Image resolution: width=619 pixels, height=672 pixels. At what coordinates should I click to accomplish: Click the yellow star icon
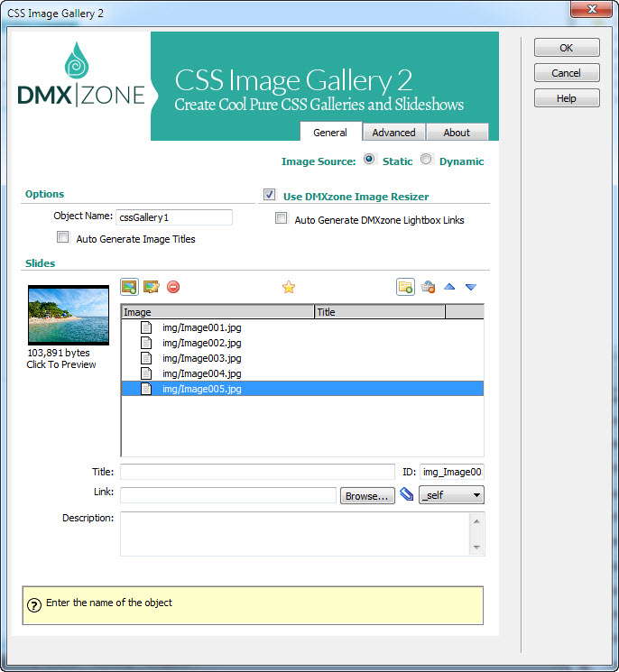tap(289, 287)
